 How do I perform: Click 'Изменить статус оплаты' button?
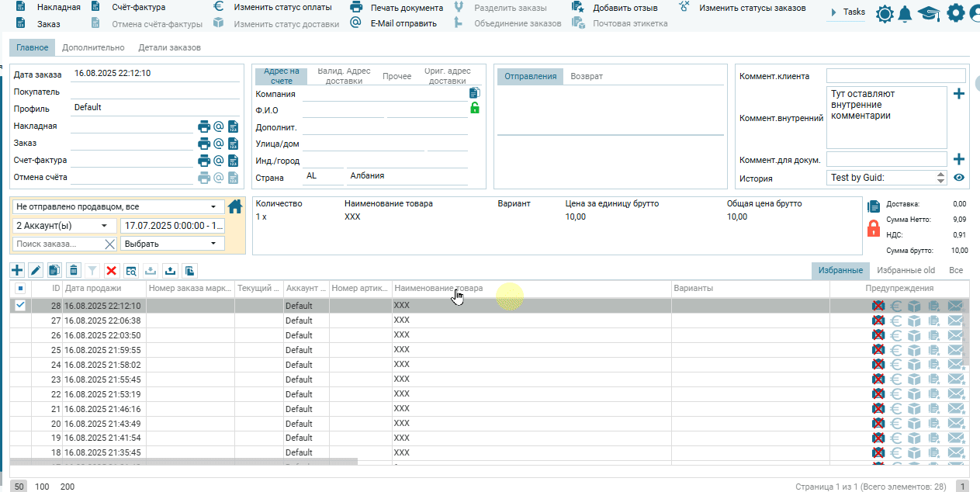282,8
